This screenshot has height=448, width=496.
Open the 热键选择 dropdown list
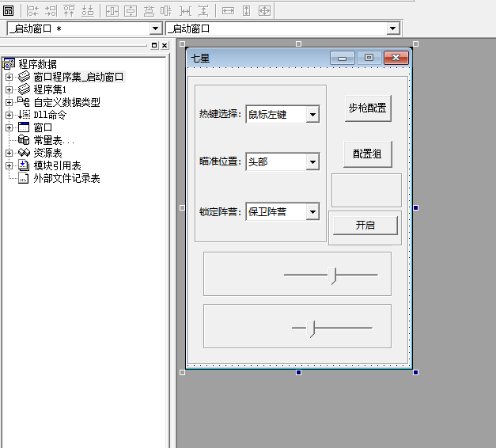point(312,115)
